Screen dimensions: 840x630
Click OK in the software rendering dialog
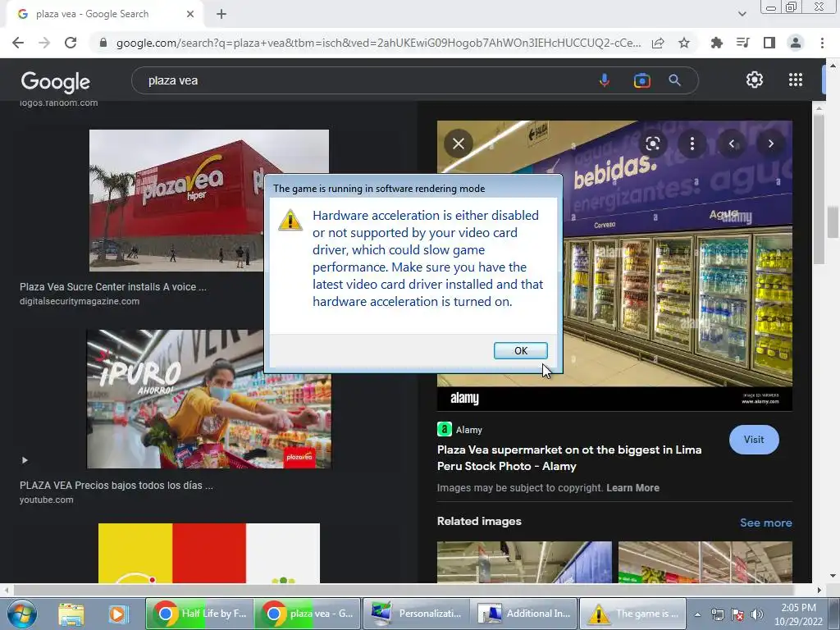pos(520,350)
